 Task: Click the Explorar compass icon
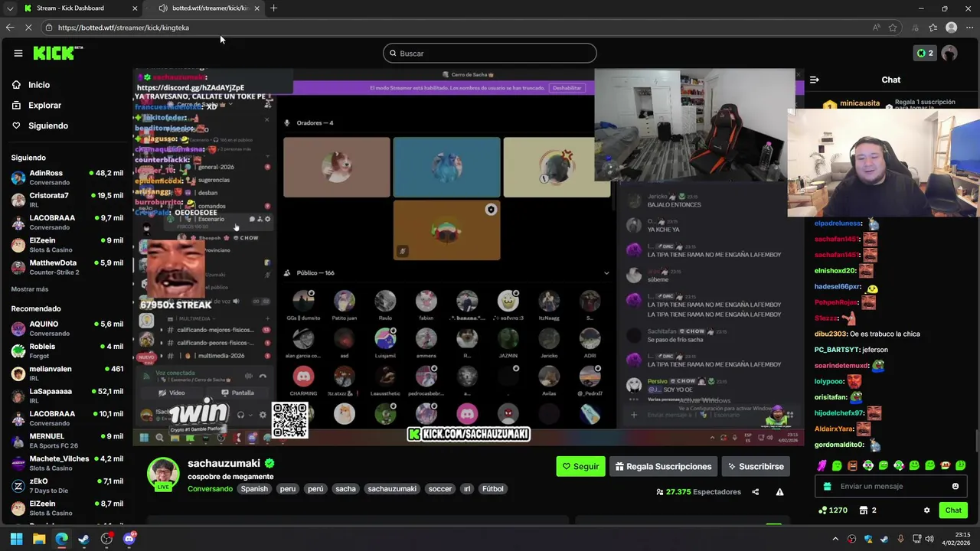pyautogui.click(x=16, y=105)
